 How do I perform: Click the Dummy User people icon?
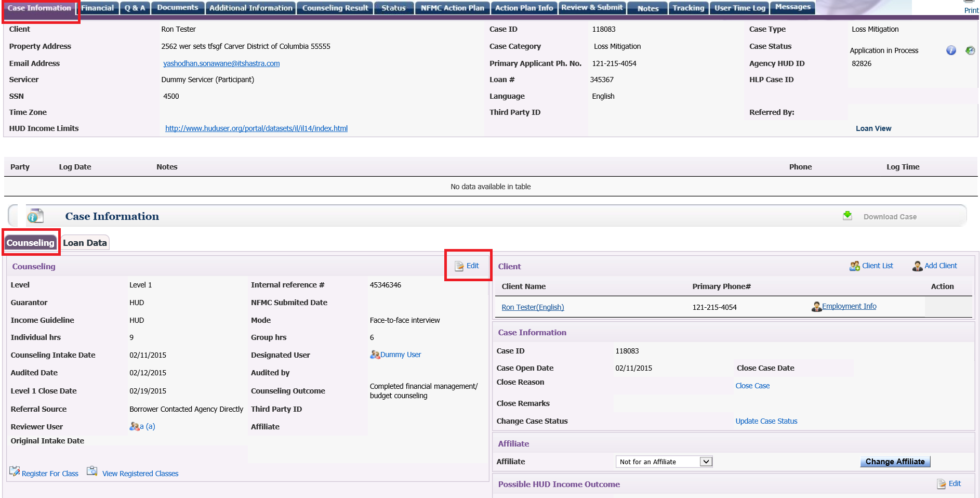click(x=375, y=355)
